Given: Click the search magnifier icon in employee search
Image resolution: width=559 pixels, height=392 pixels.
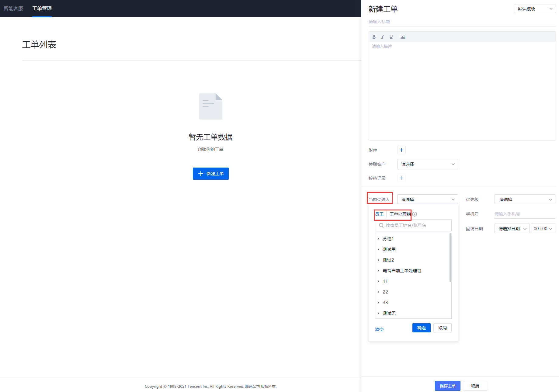Looking at the screenshot, I should pos(381,225).
